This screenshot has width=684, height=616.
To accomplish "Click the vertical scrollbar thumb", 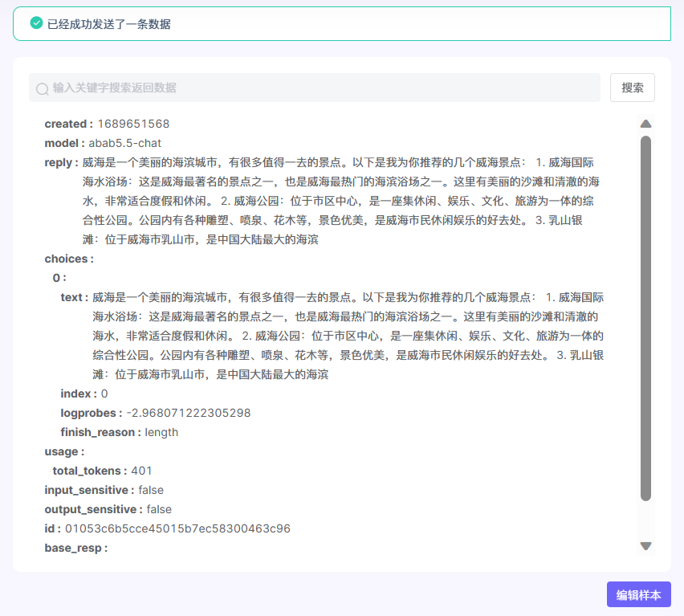I will point(645,318).
